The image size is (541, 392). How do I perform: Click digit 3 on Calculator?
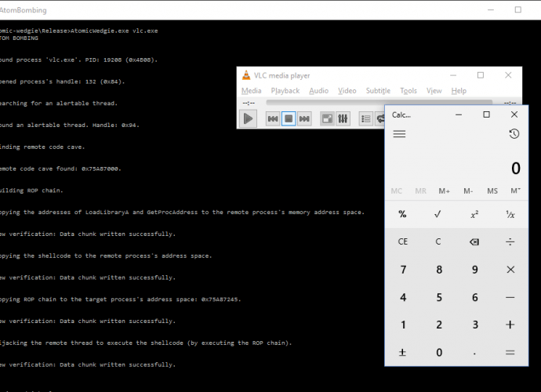click(474, 325)
